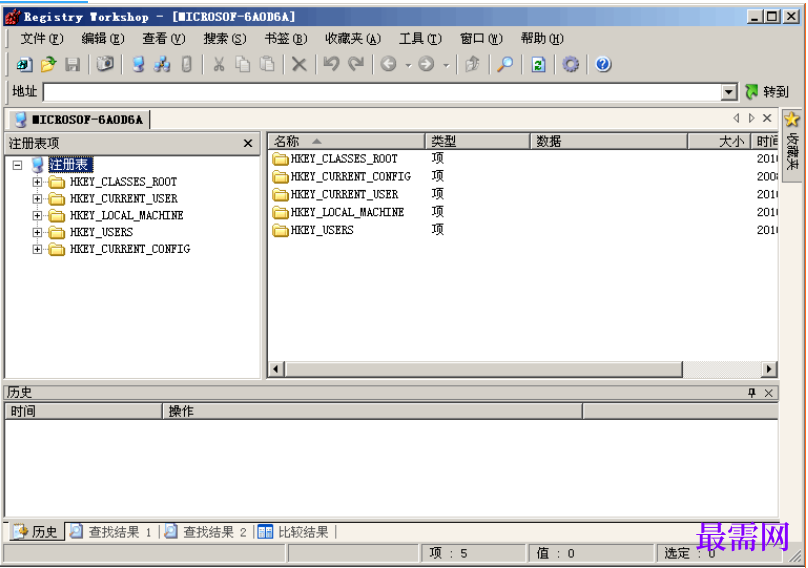Screen dimensions: 808x568
Task: Click the undo arrow icon
Action: (331, 64)
